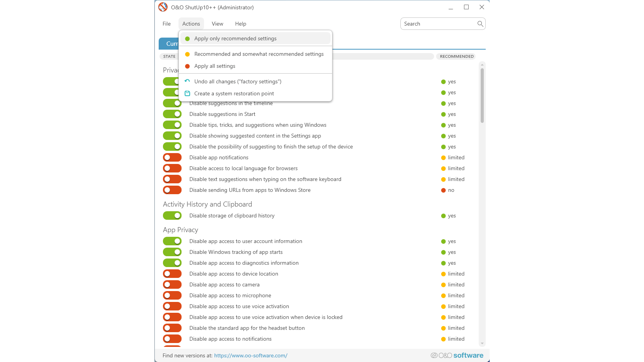The width and height of the screenshot is (644, 362).
Task: Click the search magnifier icon
Action: [480, 24]
